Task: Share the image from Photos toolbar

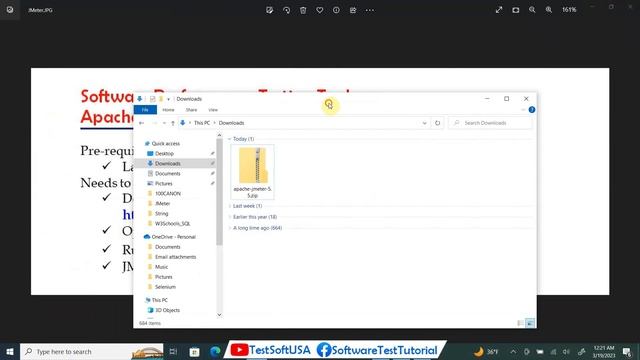Action: tap(353, 10)
